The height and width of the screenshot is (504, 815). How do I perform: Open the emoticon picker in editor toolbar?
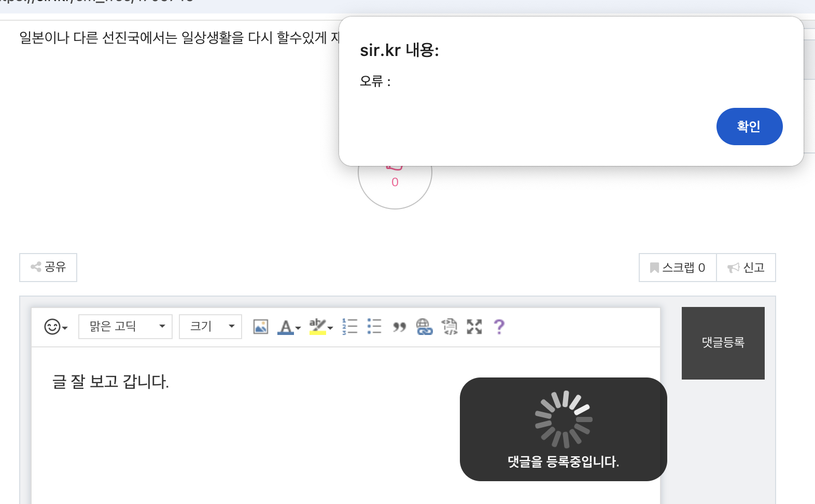coord(55,327)
